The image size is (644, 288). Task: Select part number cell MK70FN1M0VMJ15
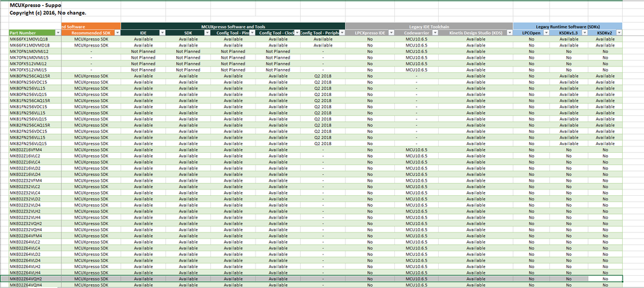coord(35,57)
